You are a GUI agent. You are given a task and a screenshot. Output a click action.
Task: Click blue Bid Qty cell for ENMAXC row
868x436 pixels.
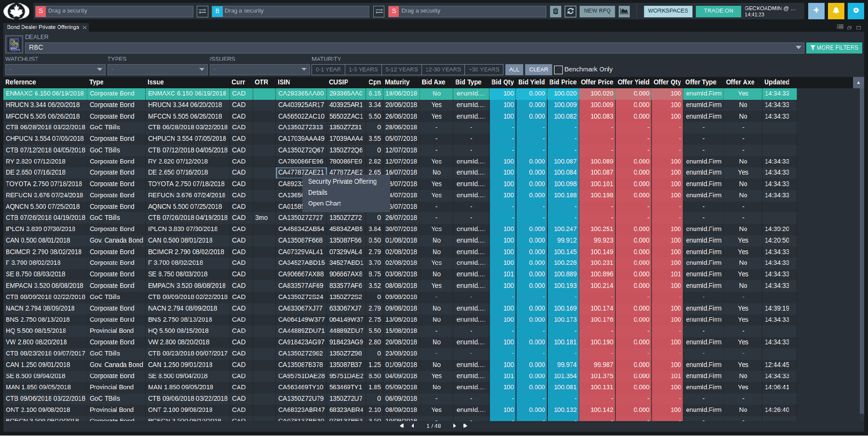coord(502,94)
